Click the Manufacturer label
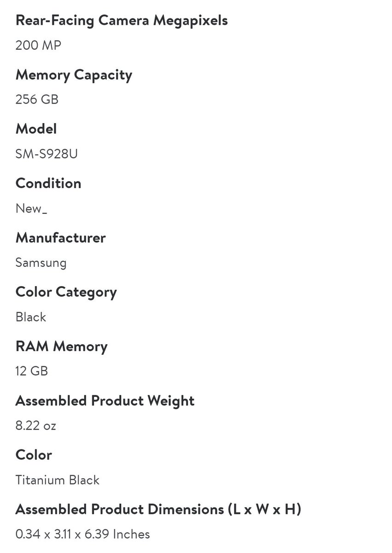 pyautogui.click(x=60, y=238)
